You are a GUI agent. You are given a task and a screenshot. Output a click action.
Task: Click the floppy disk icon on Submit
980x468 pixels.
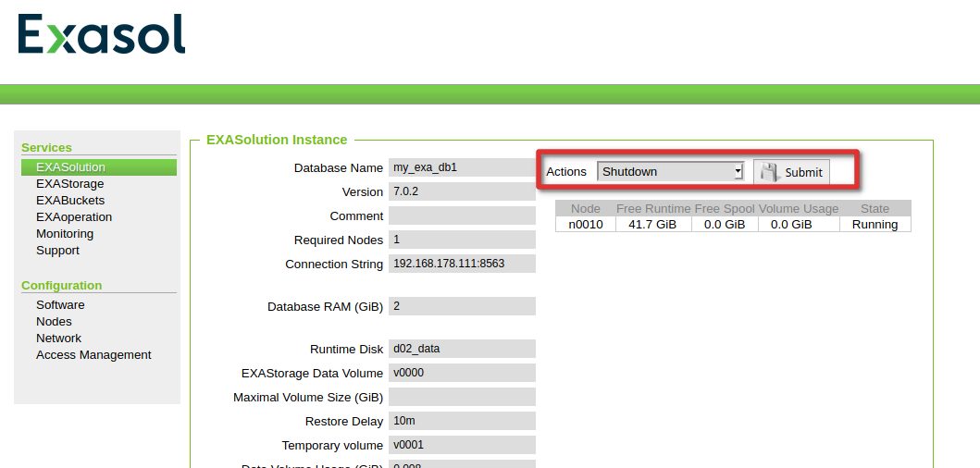(770, 172)
